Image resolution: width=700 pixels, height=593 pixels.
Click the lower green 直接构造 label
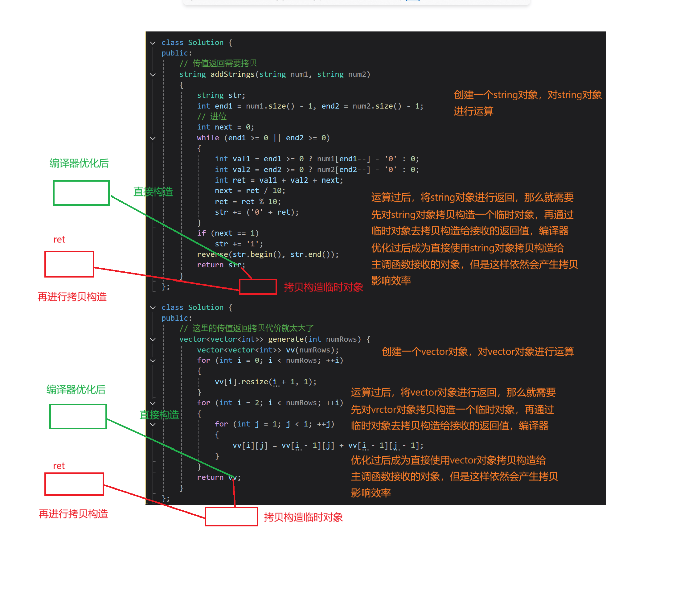tap(159, 415)
